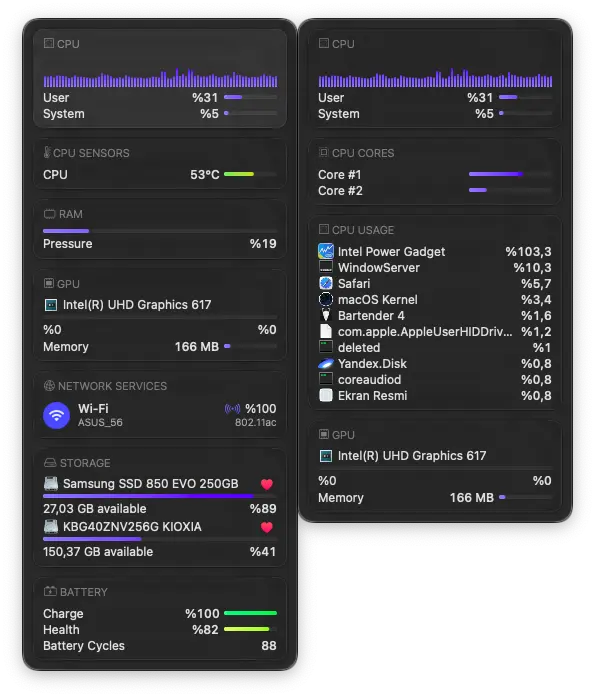595x697 pixels.
Task: Select the coreaudiod process name
Action: 370,380
